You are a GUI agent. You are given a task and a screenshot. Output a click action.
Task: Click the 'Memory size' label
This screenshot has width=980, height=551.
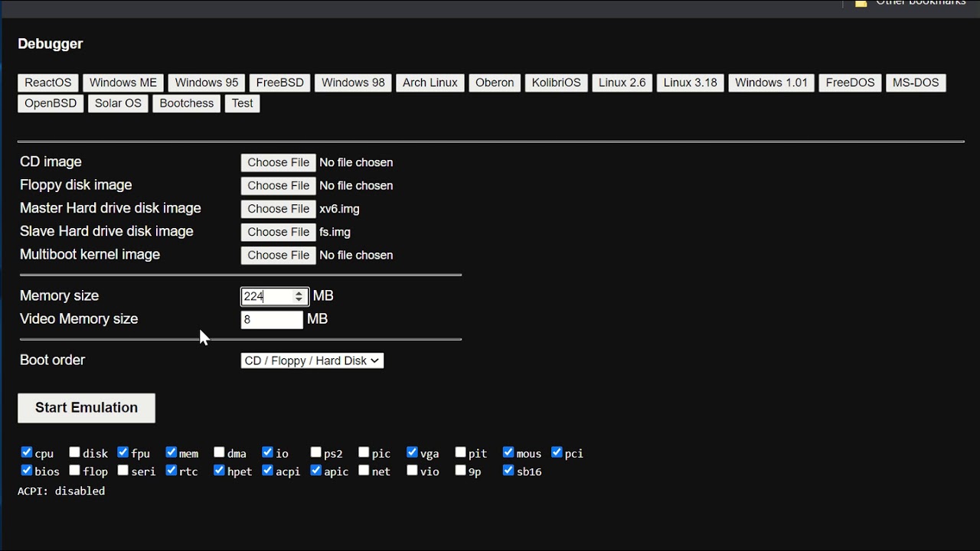[x=60, y=296]
